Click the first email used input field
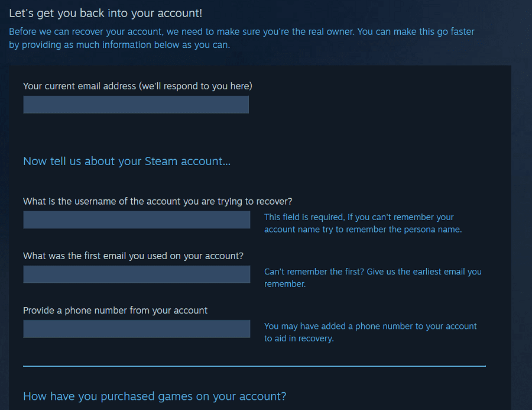 tap(136, 274)
